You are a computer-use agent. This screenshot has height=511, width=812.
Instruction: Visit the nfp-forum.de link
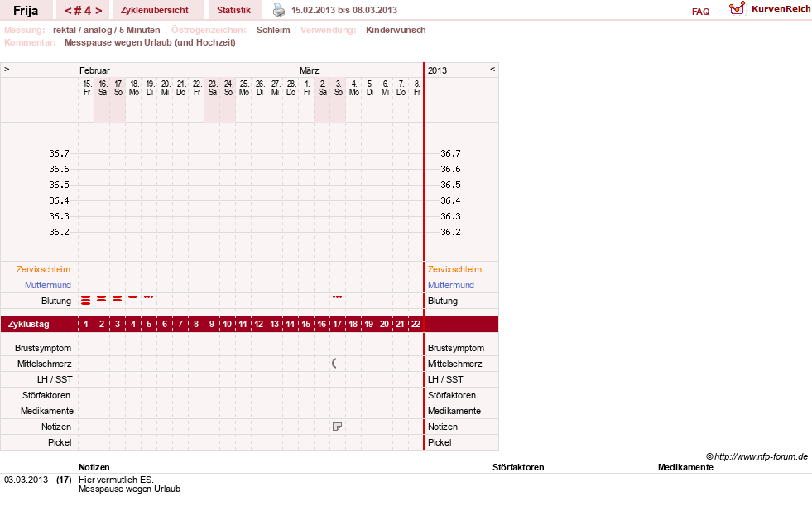(x=761, y=456)
